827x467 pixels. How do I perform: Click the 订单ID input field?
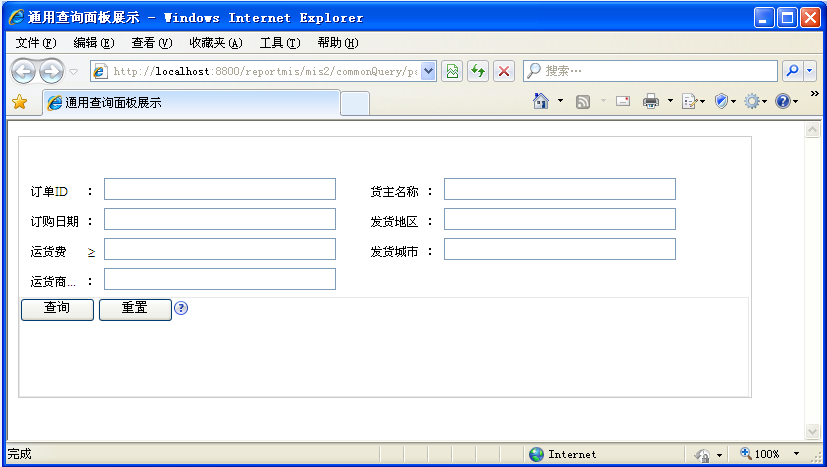point(220,189)
